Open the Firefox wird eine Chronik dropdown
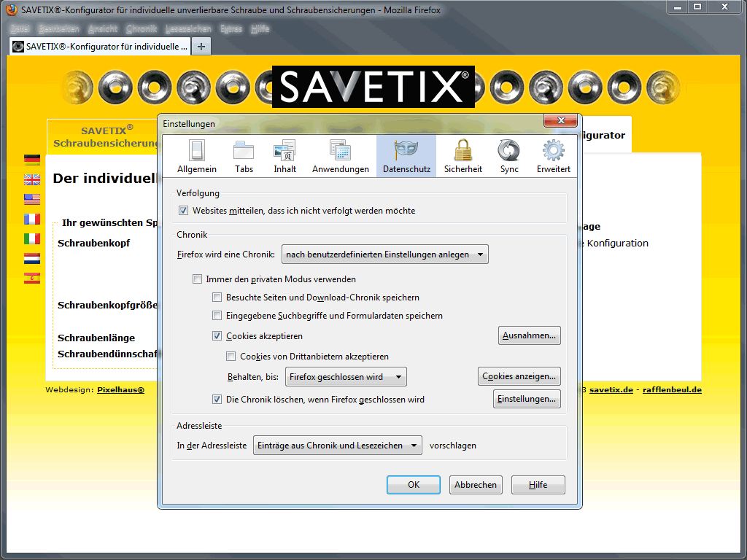This screenshot has height=560, width=747. 385,254
